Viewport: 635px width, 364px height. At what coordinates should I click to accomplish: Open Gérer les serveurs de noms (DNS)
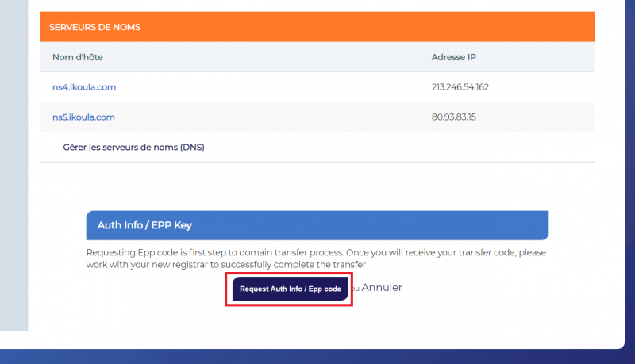[133, 148]
